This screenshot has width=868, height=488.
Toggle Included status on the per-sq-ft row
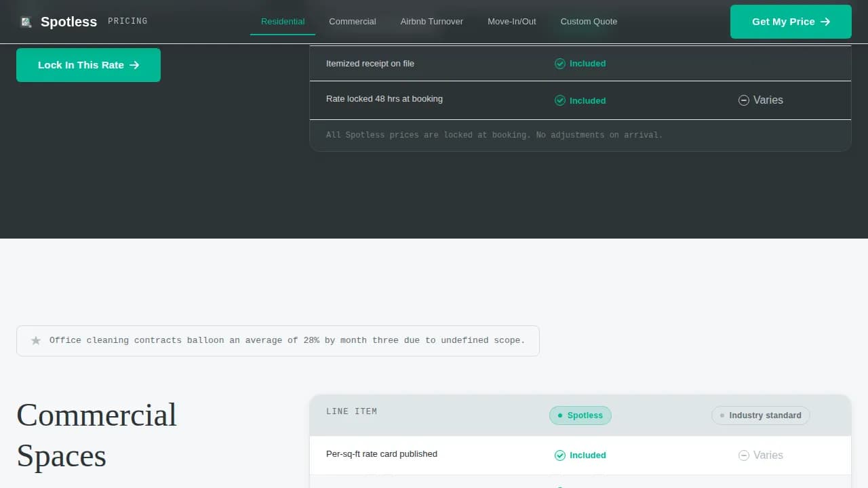(x=580, y=455)
